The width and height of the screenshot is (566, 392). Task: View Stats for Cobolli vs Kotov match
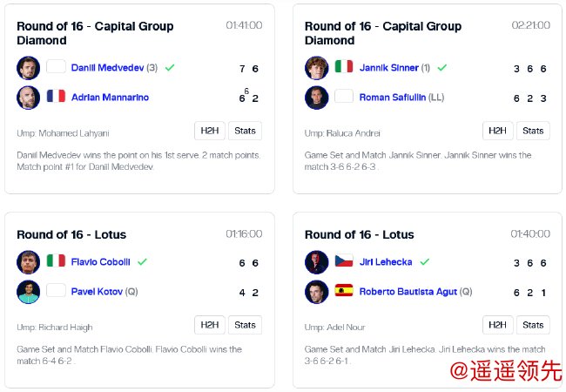pyautogui.click(x=245, y=325)
